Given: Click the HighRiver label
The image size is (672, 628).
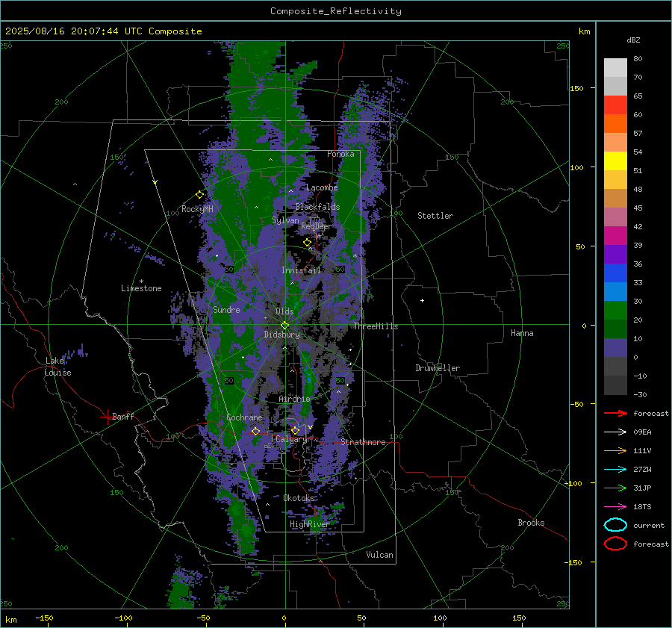Looking at the screenshot, I should click(310, 524).
